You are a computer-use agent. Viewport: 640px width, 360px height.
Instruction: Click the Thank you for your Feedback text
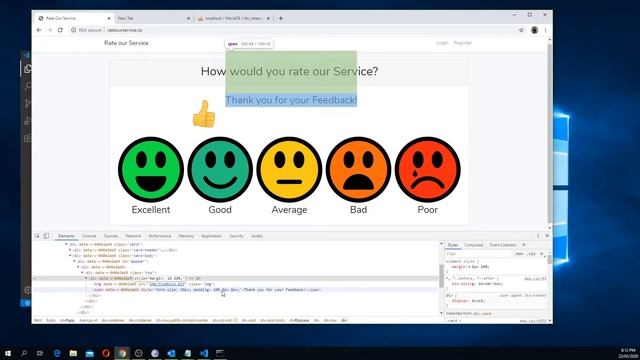pos(291,100)
